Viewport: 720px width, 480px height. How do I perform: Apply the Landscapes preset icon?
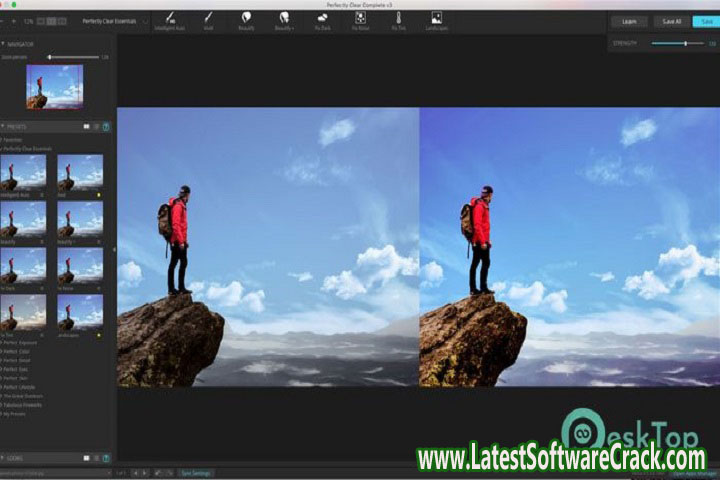click(x=436, y=17)
